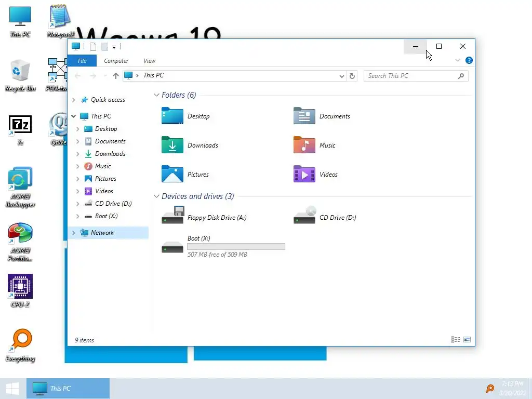Screen dimensions: 532x399
Task: Open the Computer ribbon tab
Action: (x=116, y=61)
